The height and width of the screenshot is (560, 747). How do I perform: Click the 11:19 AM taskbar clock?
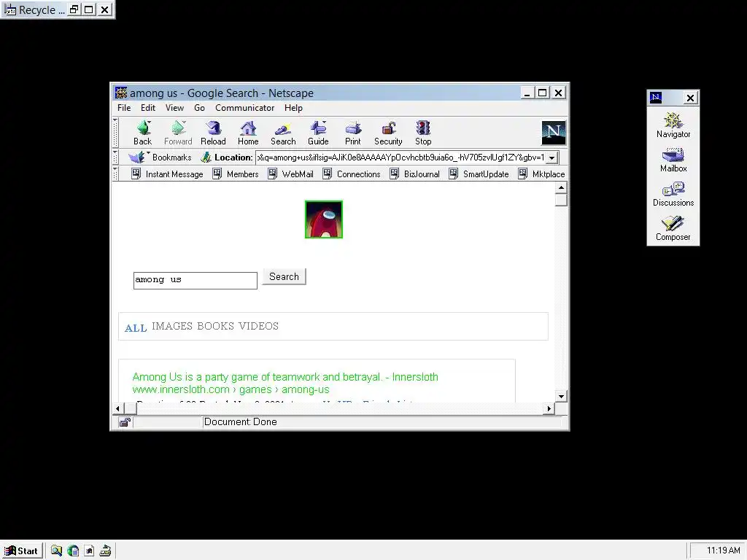[x=723, y=551]
